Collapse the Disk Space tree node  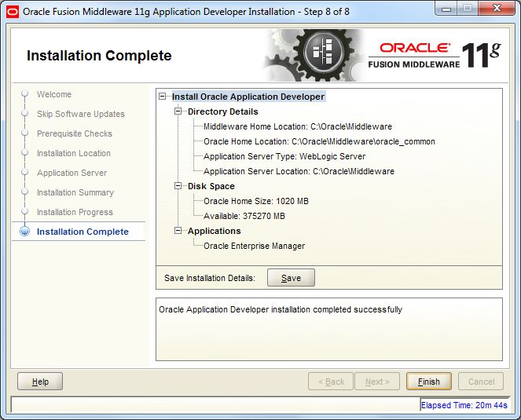(x=178, y=186)
